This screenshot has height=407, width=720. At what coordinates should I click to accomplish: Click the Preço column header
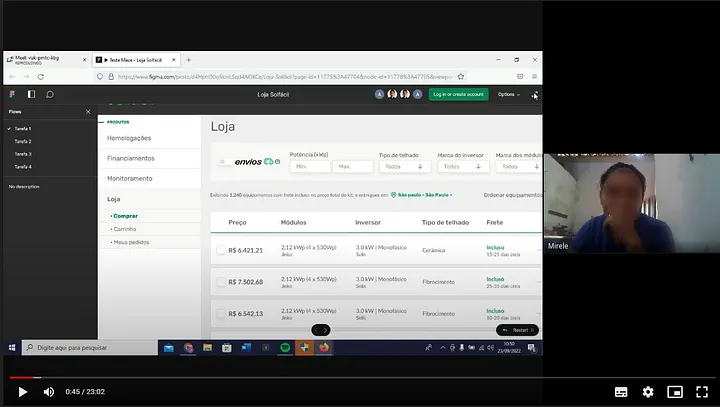click(x=237, y=222)
